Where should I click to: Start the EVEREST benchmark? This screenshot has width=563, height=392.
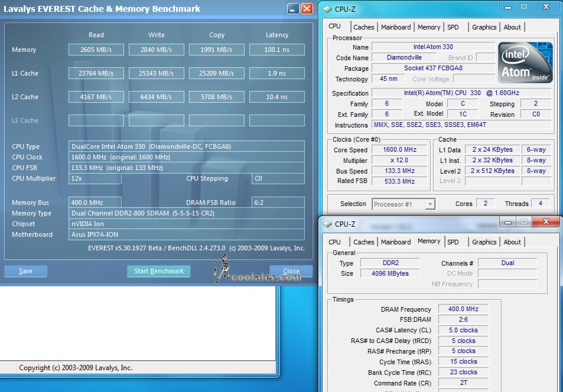tap(159, 271)
